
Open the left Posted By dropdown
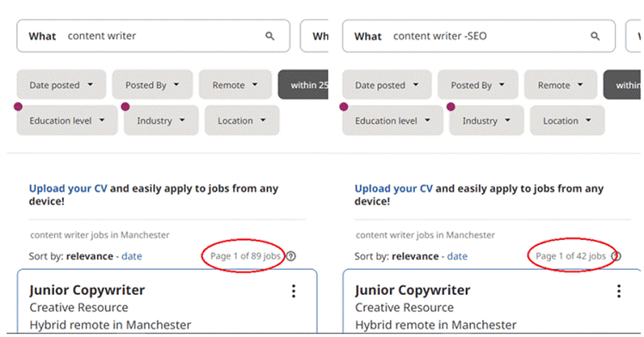point(152,85)
